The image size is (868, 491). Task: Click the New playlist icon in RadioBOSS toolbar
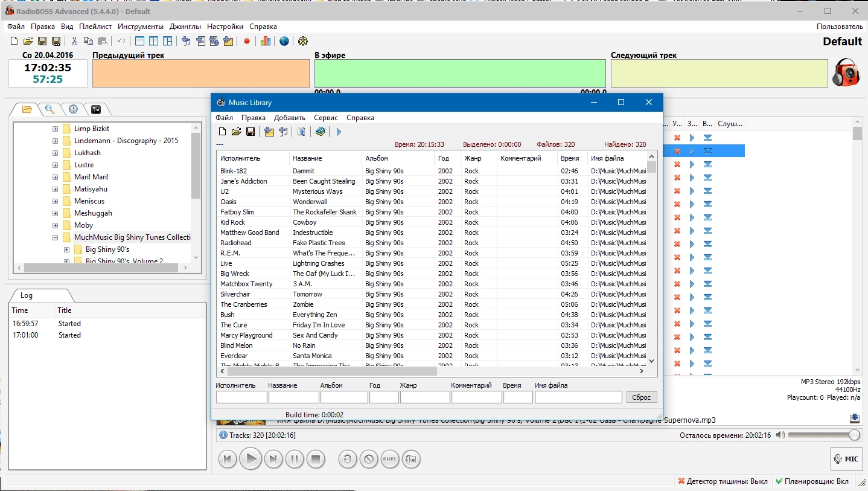pyautogui.click(x=14, y=41)
